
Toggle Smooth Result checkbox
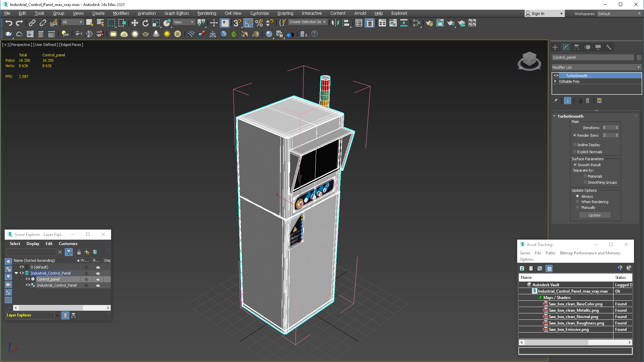click(575, 165)
